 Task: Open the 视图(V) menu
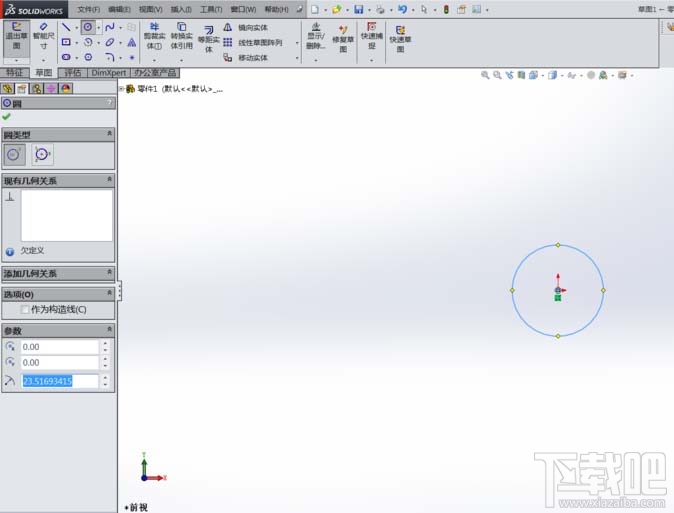tap(150, 9)
